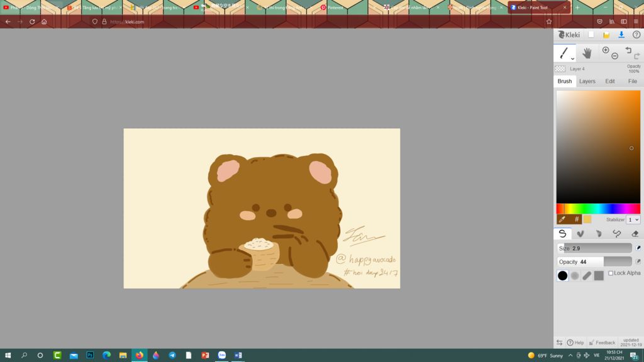
Task: Open the Feedback link
Action: click(602, 343)
